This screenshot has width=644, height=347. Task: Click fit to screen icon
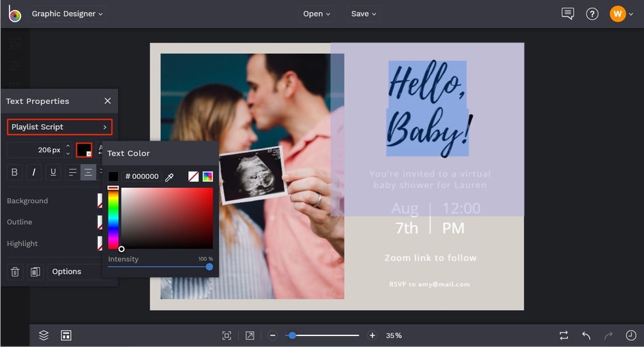pyautogui.click(x=226, y=335)
